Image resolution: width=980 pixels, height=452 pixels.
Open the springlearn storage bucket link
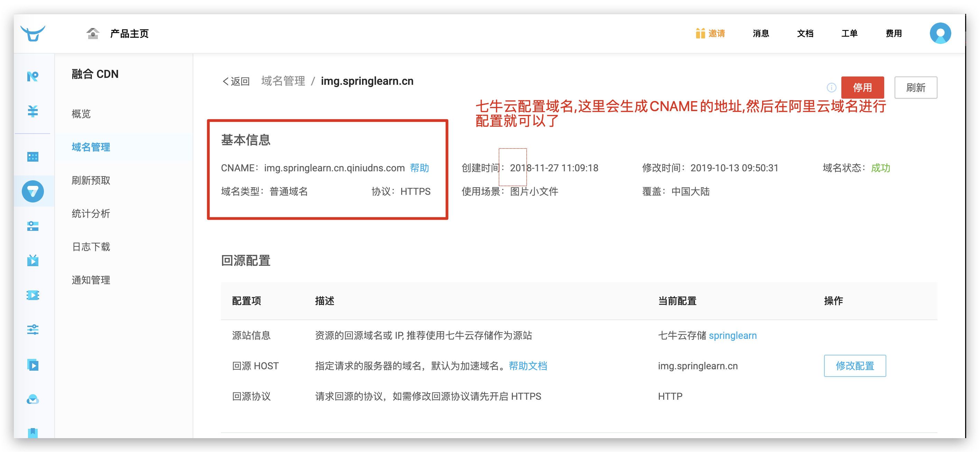pos(732,335)
